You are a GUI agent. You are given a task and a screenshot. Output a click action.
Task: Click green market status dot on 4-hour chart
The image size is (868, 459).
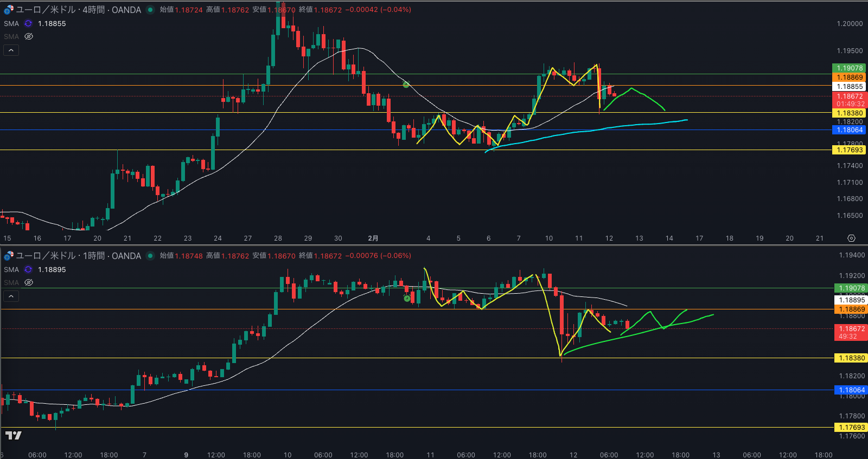click(150, 10)
